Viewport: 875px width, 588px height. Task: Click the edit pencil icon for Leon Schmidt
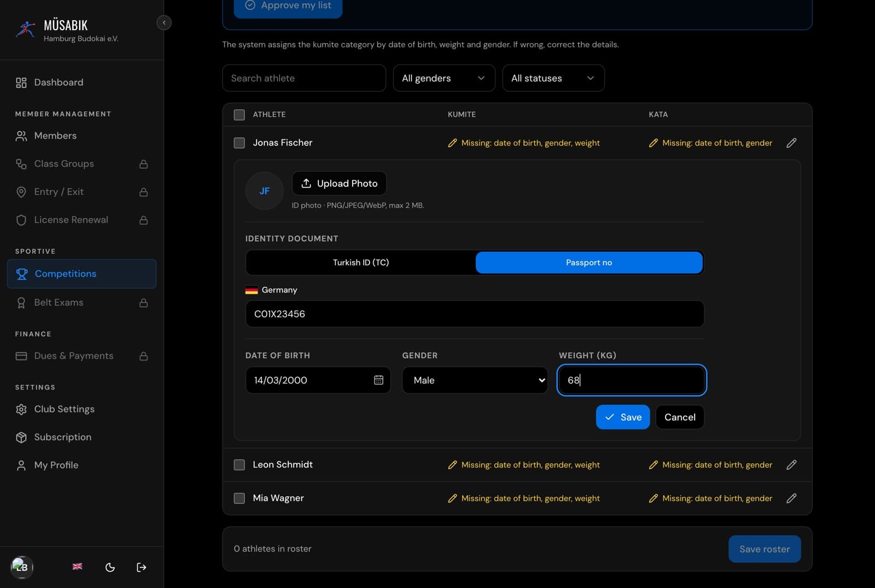(791, 465)
